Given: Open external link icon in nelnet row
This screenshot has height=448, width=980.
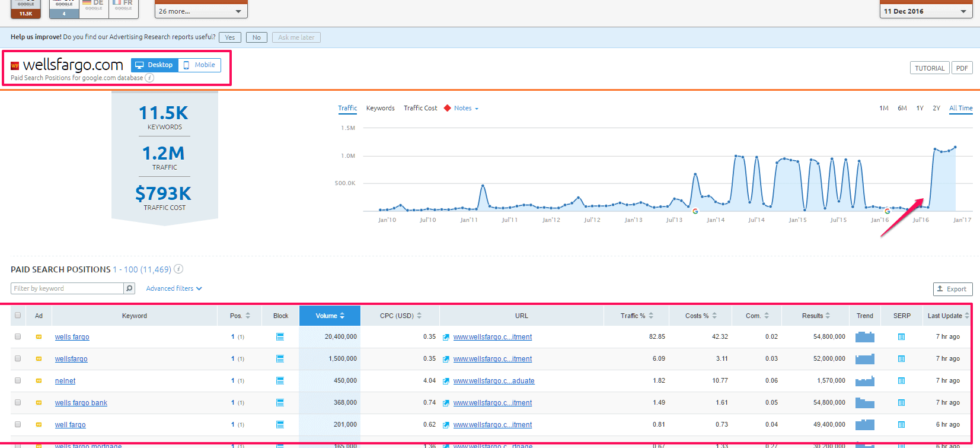Looking at the screenshot, I should [x=446, y=381].
